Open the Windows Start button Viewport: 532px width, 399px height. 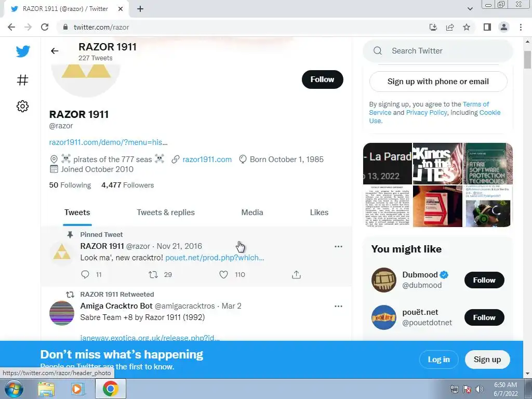14,389
